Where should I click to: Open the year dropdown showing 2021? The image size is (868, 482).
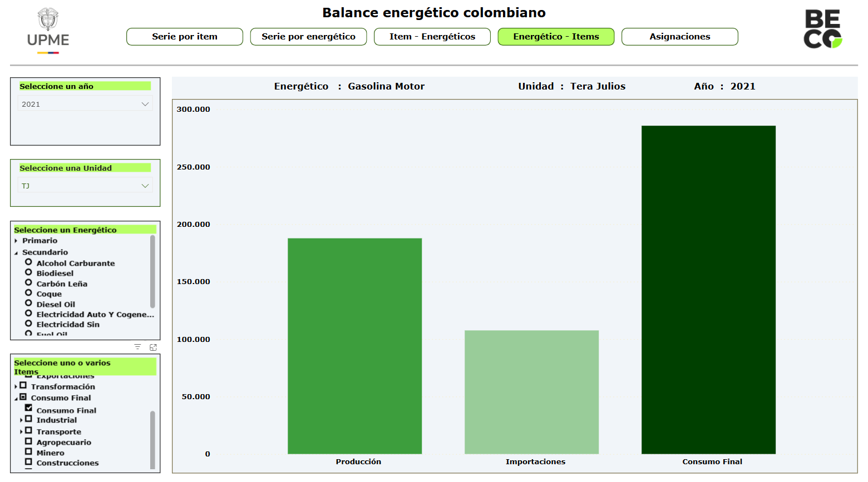pyautogui.click(x=85, y=104)
